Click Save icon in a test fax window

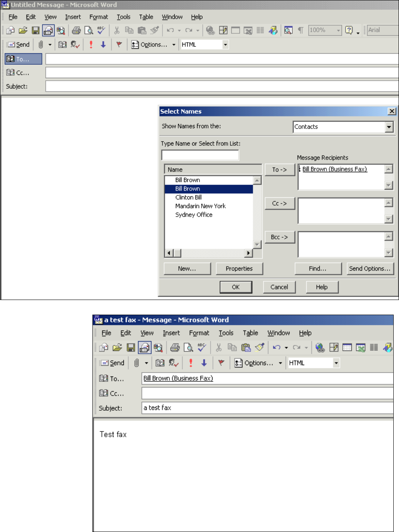pyautogui.click(x=131, y=347)
